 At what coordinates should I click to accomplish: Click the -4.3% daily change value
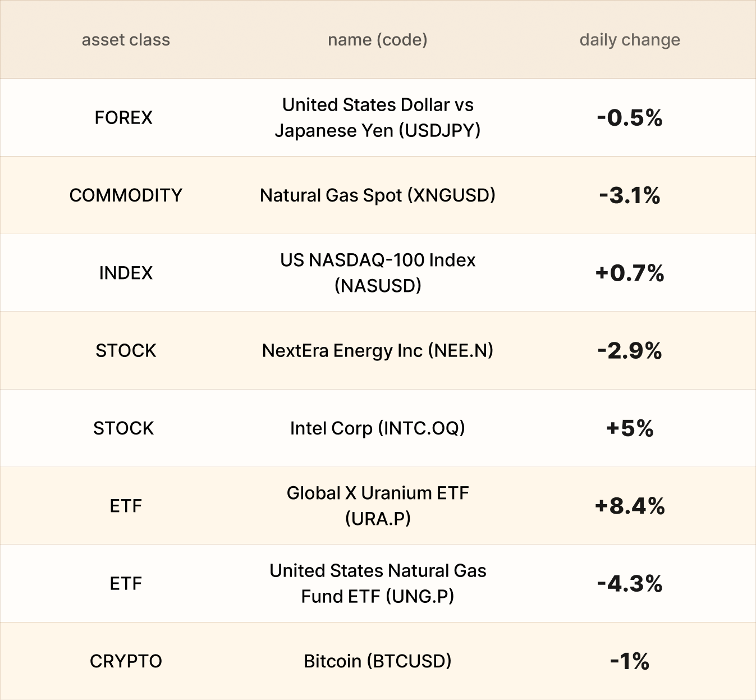[x=630, y=584]
